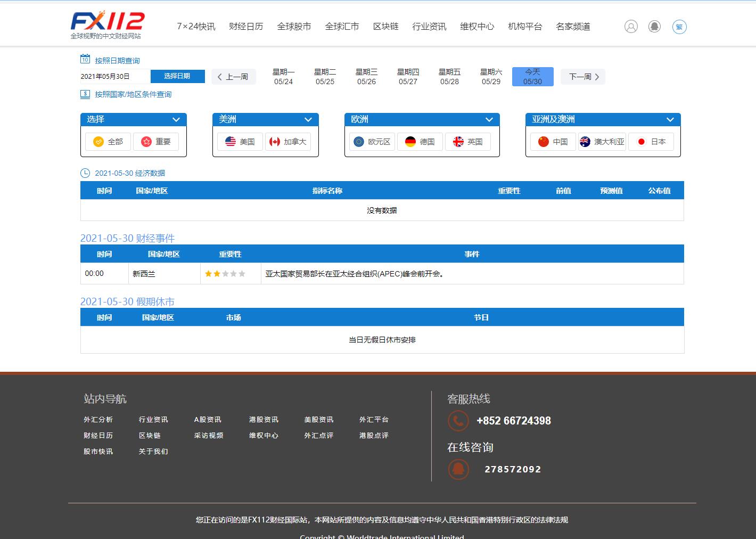756x539 pixels.
Task: Expand the 亚洲及澳洲 region dropdown
Action: pyautogui.click(x=670, y=120)
